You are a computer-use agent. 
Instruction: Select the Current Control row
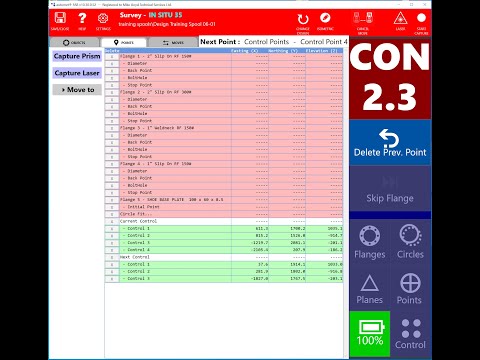coord(224,221)
